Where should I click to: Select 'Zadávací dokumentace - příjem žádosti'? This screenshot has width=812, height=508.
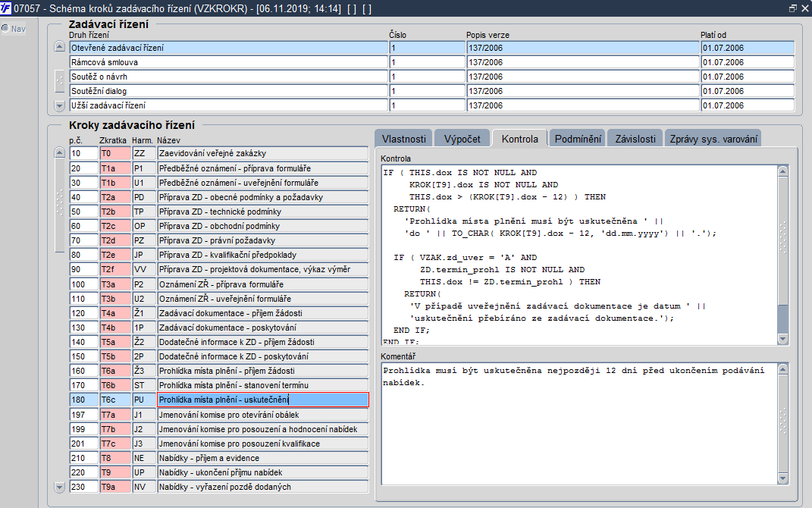(x=263, y=313)
